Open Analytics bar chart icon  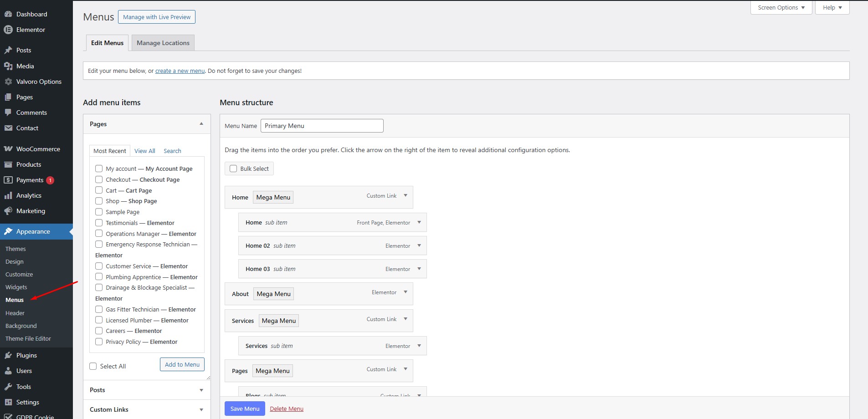(8, 195)
